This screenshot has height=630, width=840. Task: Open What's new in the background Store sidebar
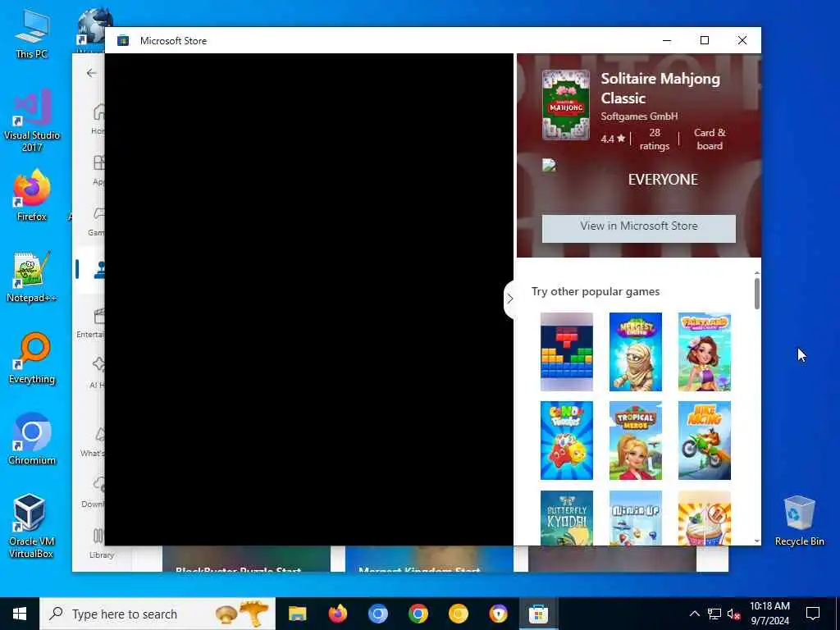click(x=92, y=441)
